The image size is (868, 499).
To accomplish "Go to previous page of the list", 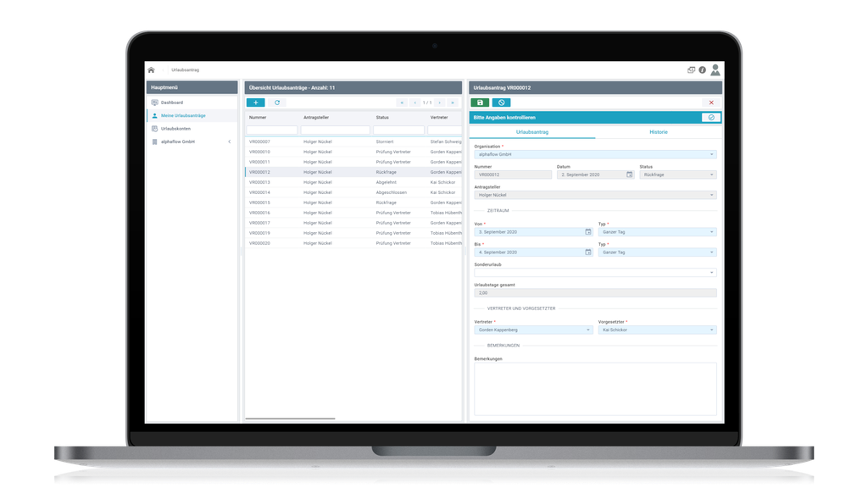I will click(415, 103).
